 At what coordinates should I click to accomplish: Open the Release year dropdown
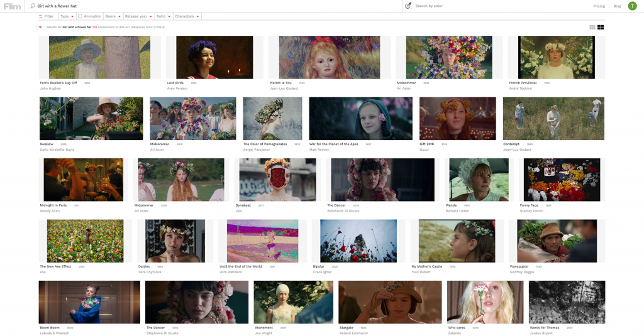pyautogui.click(x=138, y=16)
